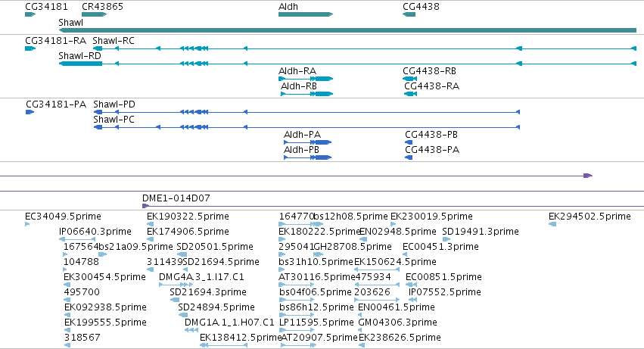The height and width of the screenshot is (349, 644).
Task: Click the 475934 feature label
Action: (372, 277)
